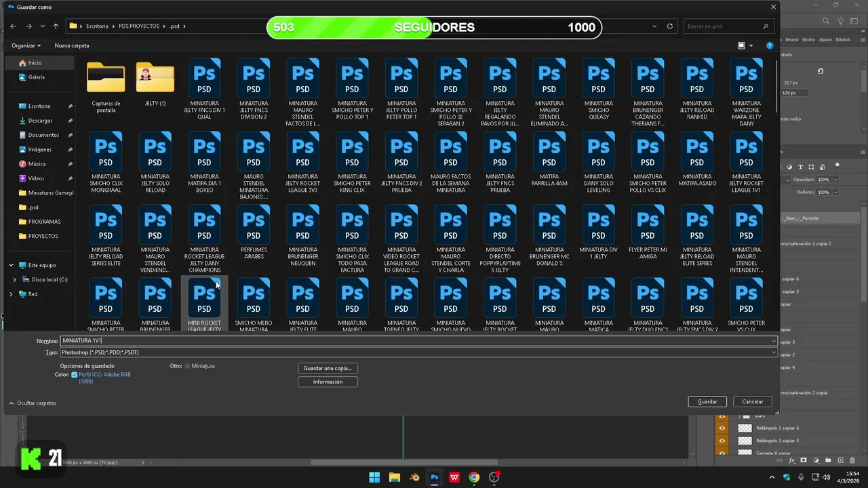Switch to the Muest panel tab
Image resolution: width=868 pixels, height=488 pixels.
[791, 39]
